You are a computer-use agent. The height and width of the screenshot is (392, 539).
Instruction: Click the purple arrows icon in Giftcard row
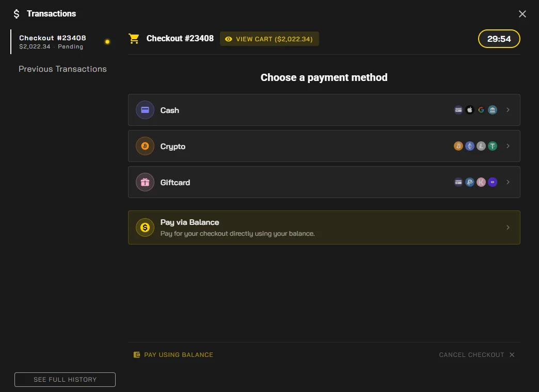click(x=492, y=182)
